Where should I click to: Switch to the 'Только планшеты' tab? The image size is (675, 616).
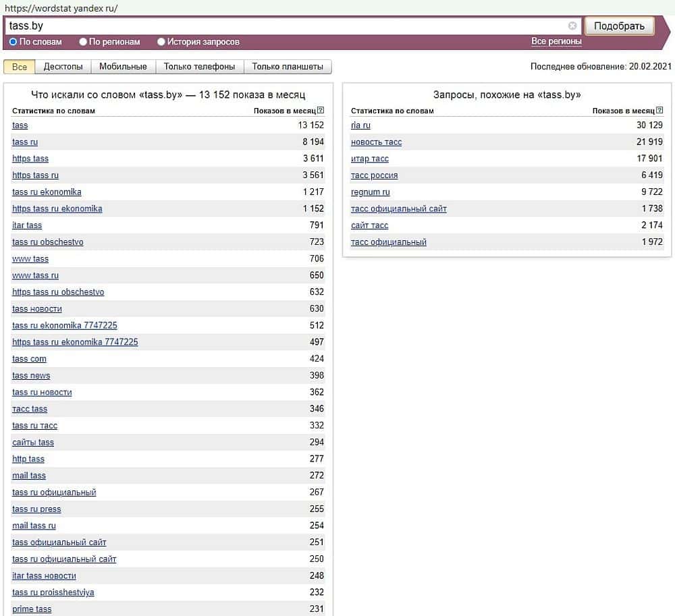[288, 67]
